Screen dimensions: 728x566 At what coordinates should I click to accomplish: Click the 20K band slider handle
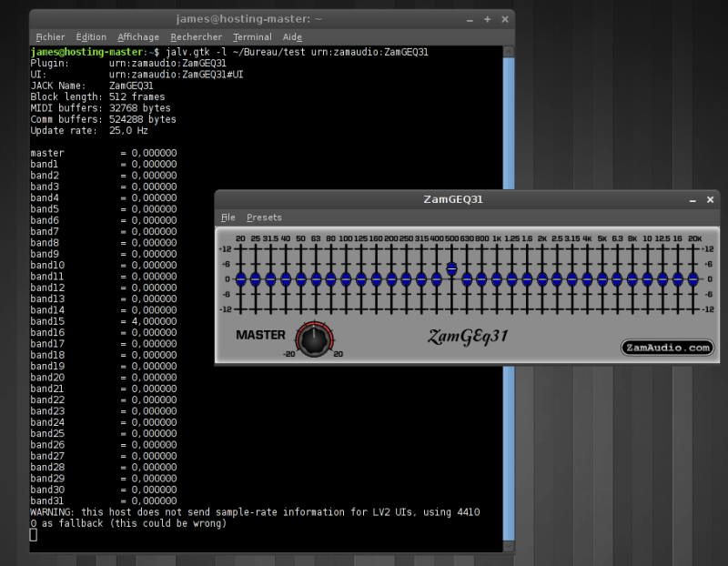(x=693, y=279)
